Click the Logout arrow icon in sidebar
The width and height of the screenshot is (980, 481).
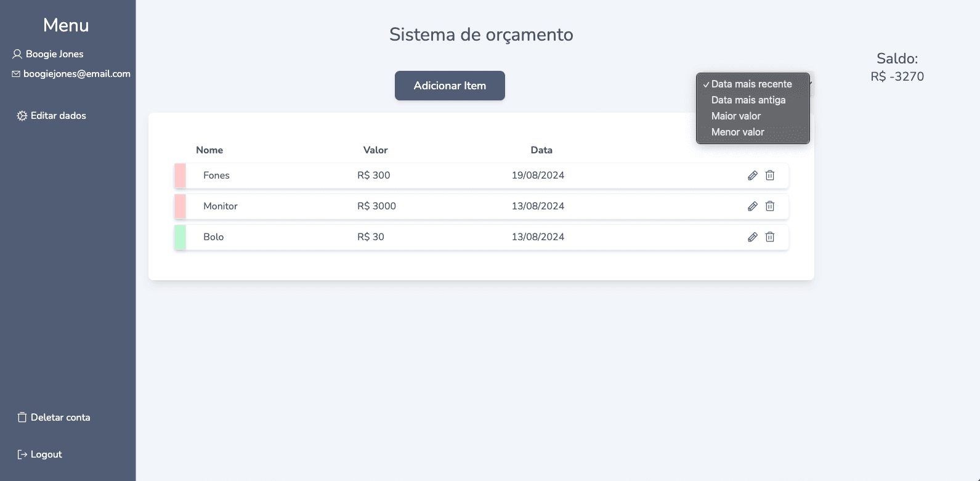click(x=22, y=455)
